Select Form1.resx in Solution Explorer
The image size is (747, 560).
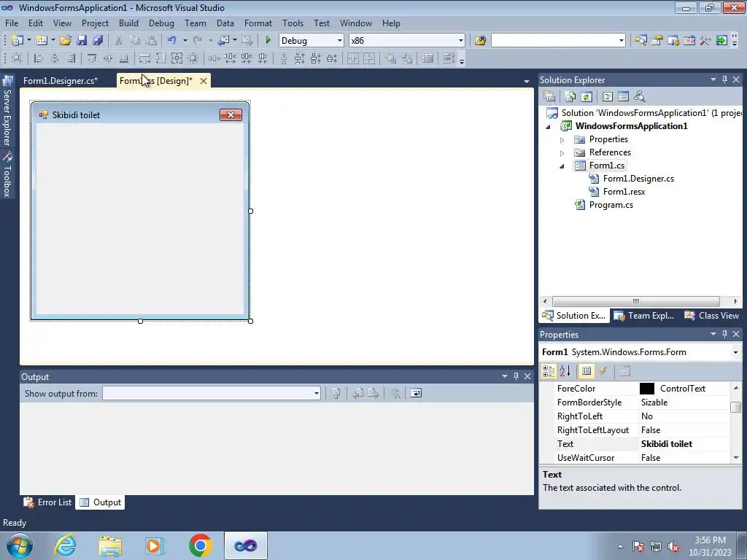pos(624,192)
